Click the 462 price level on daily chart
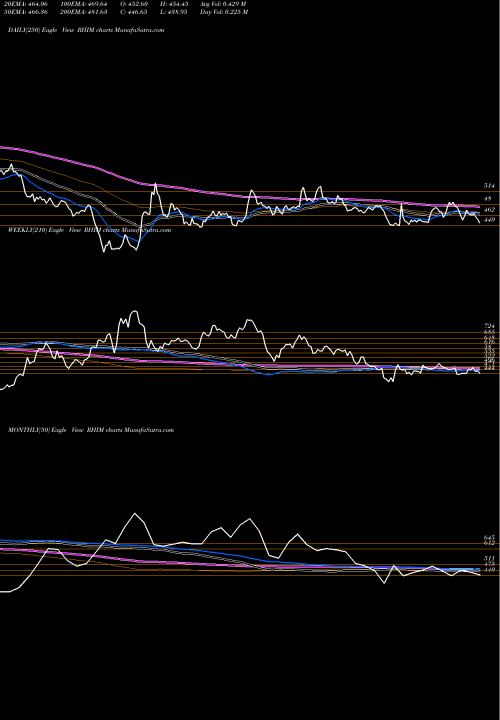This screenshot has height=720, width=500. tap(489, 209)
